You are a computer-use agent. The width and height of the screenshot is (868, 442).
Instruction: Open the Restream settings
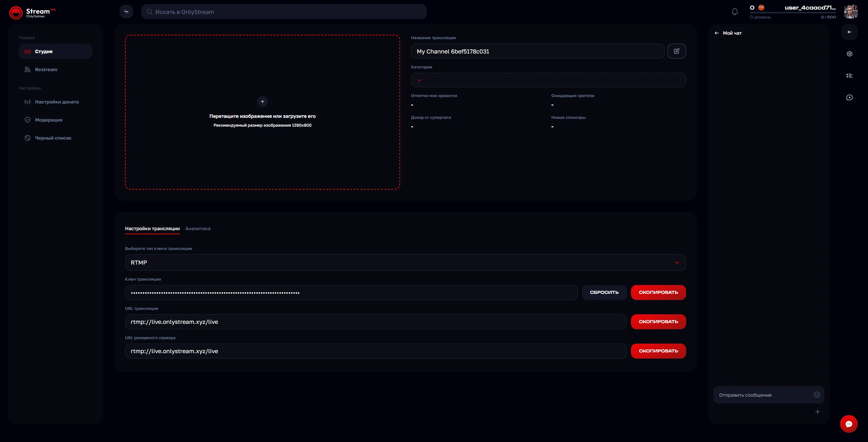click(46, 69)
